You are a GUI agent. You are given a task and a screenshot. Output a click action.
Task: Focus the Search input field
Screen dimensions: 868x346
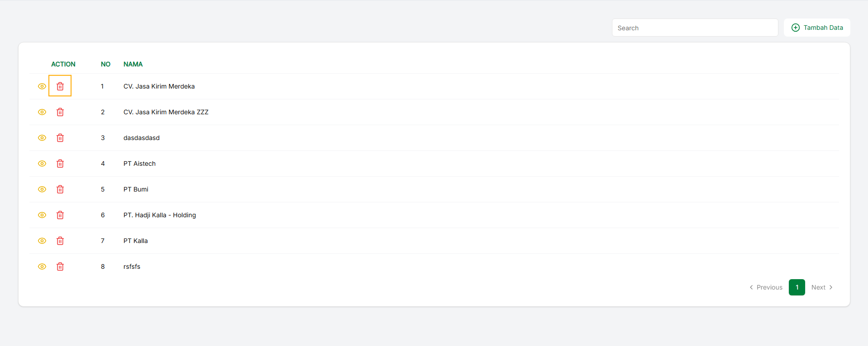tap(695, 28)
